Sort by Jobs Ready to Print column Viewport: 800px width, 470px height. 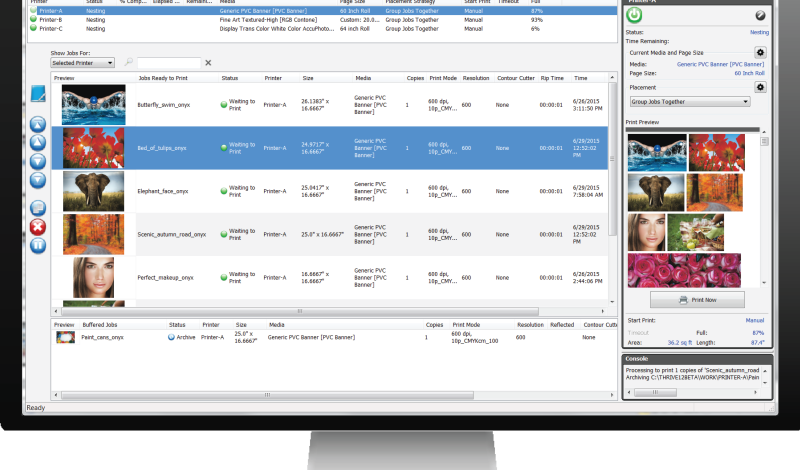point(163,78)
